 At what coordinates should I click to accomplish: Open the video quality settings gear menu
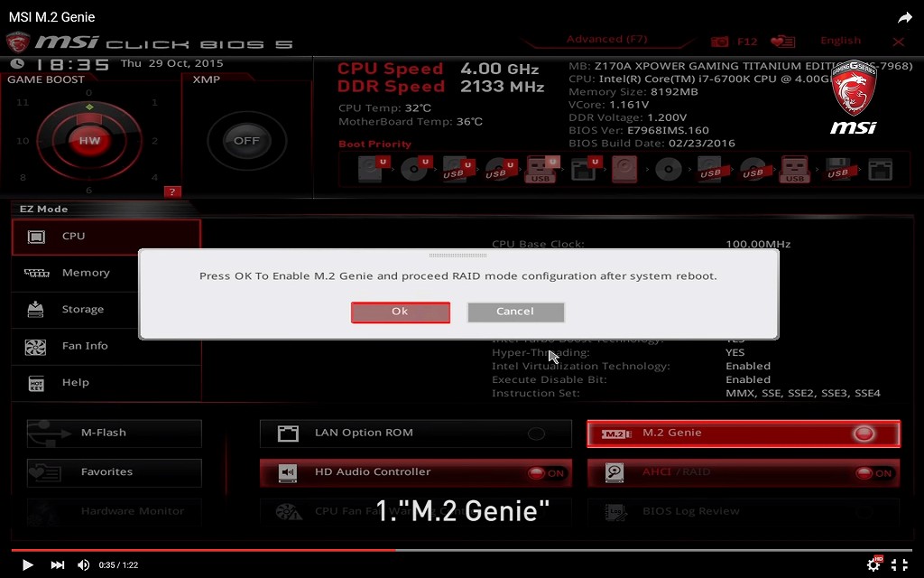pyautogui.click(x=873, y=564)
